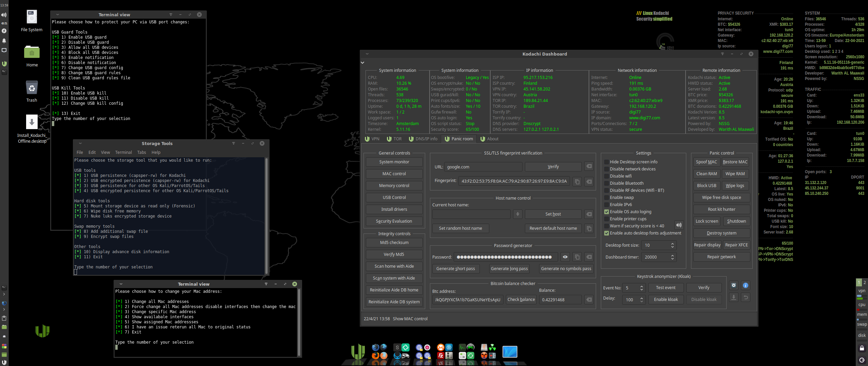Copy icon next to Revert default host name

[589, 228]
